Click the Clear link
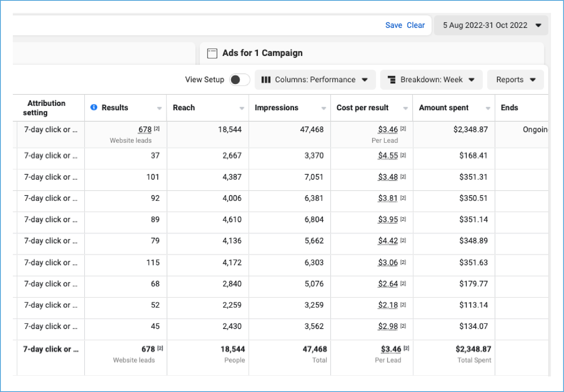The height and width of the screenshot is (392, 564). pyautogui.click(x=415, y=25)
